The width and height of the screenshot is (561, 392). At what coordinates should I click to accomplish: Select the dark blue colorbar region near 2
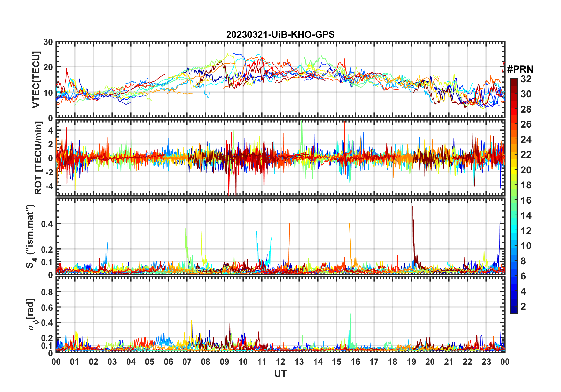point(514,307)
